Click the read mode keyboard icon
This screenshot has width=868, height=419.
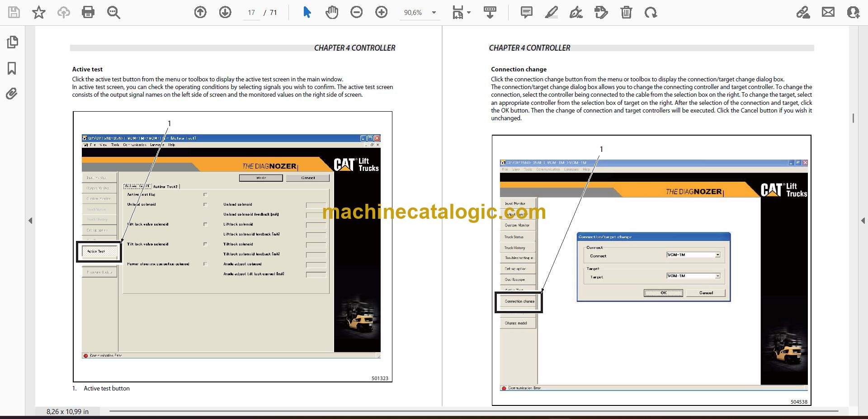pyautogui.click(x=490, y=12)
